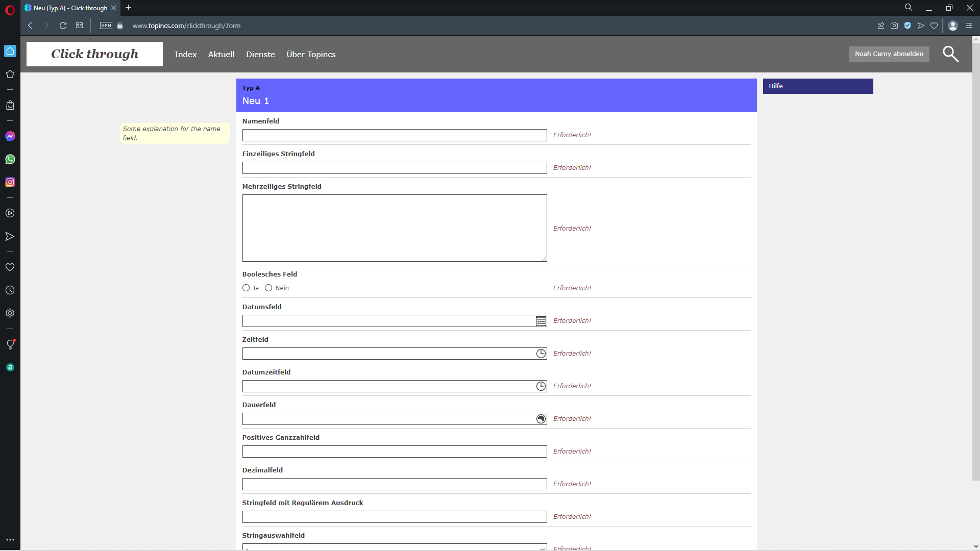
Task: Open Instagram in Opera sidebar
Action: coord(10,182)
